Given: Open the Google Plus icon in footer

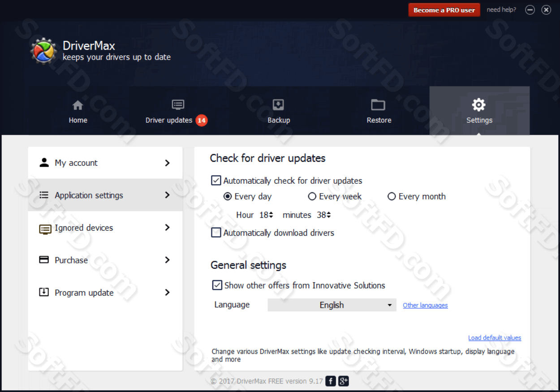Looking at the screenshot, I should (x=344, y=381).
